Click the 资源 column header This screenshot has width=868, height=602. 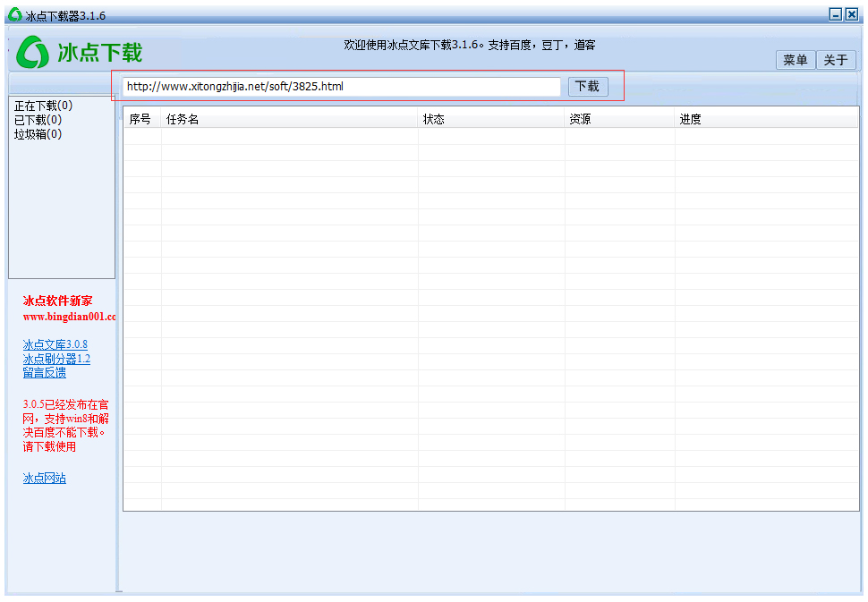pyautogui.click(x=580, y=119)
